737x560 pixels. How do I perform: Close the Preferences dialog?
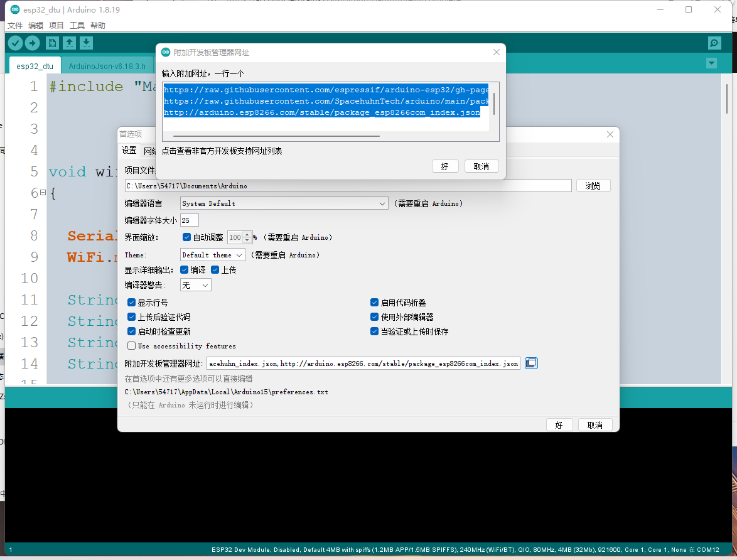[x=610, y=134]
